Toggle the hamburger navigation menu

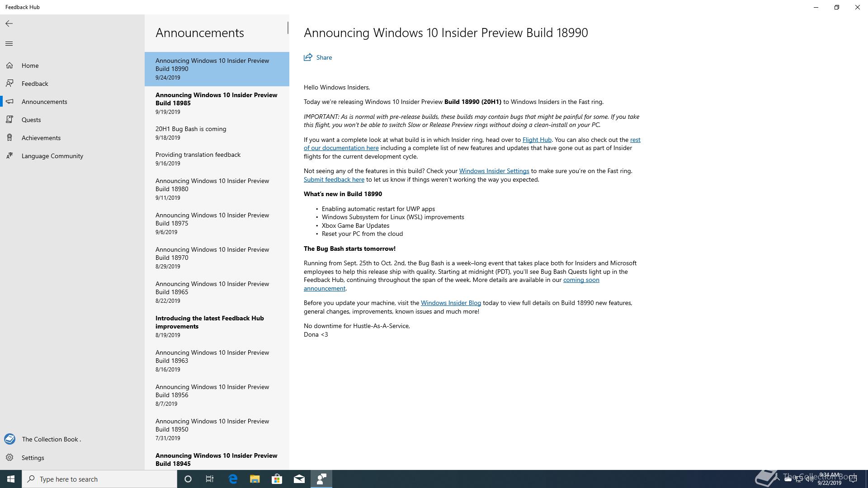[9, 43]
